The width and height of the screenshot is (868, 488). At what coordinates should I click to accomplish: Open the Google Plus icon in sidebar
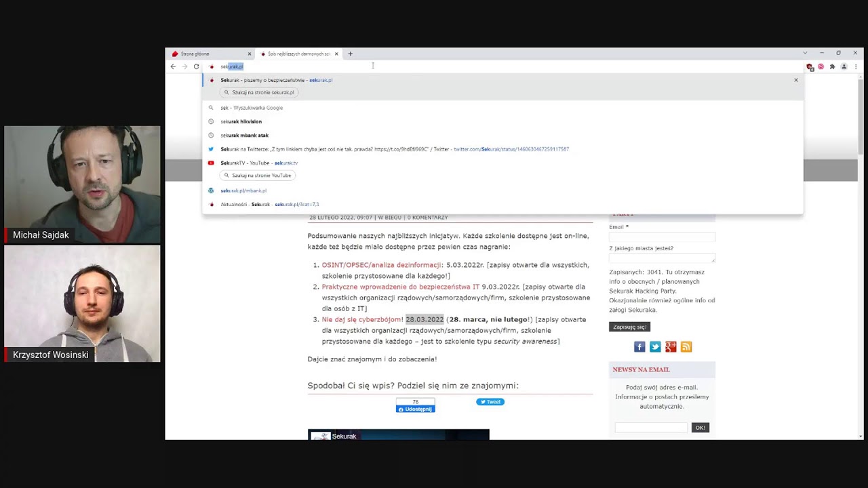point(671,347)
